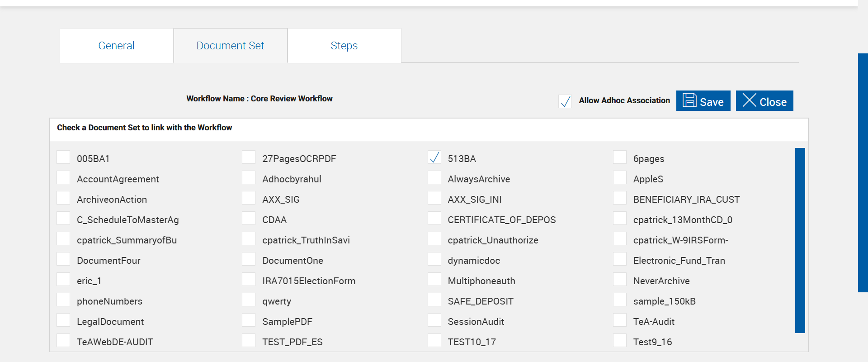Viewport: 868px width, 362px height.
Task: Toggle Allow Adhoc Association checkbox
Action: pos(565,101)
